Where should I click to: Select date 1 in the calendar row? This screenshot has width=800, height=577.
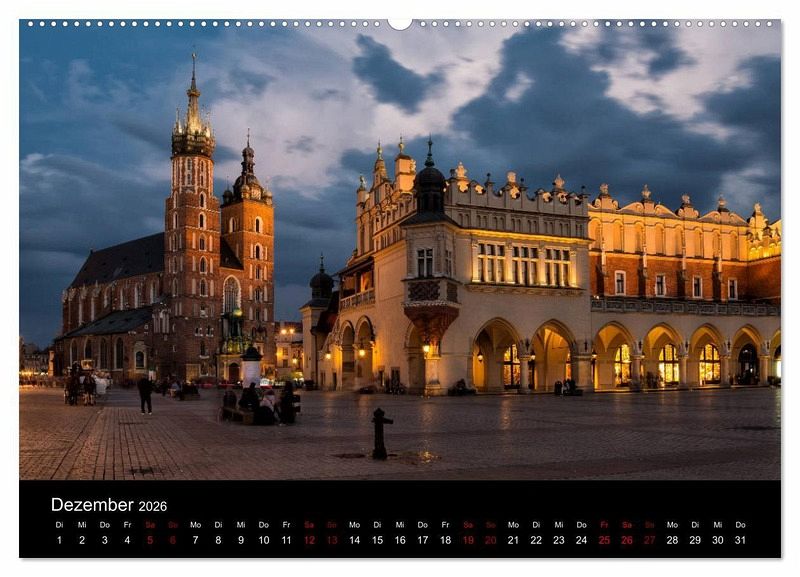coord(59,540)
